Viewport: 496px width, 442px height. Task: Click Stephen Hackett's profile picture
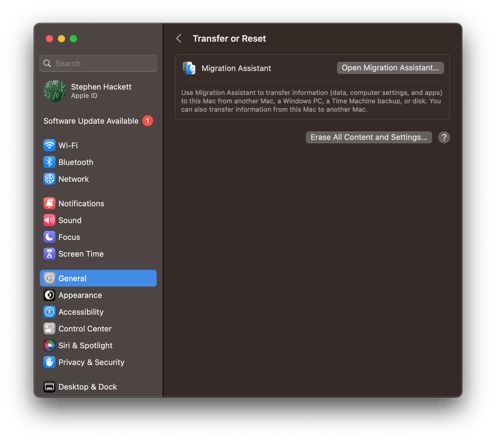(54, 91)
